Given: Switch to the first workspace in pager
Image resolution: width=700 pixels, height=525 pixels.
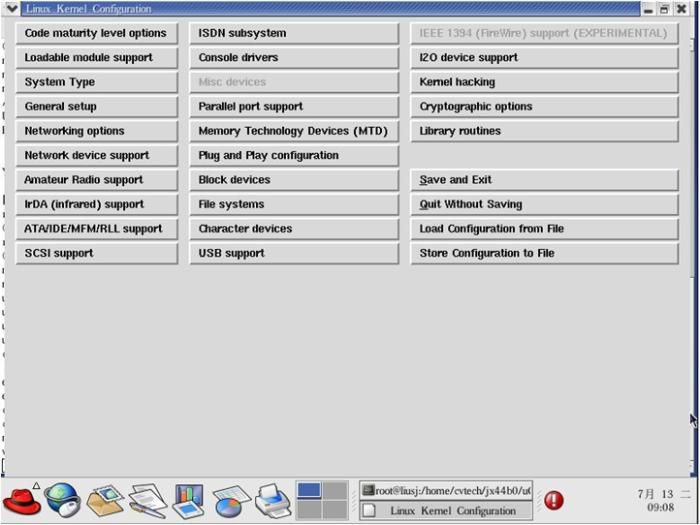Looking at the screenshot, I should 309,490.
